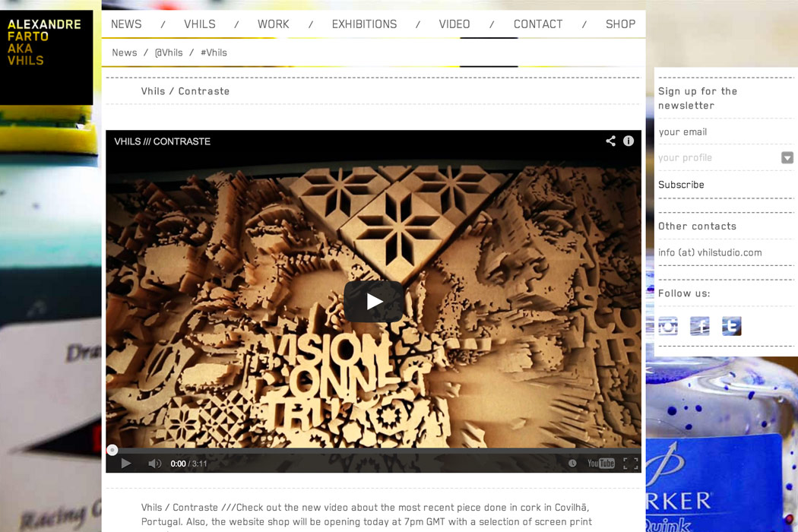Select the SHOP navigation item
This screenshot has height=532, width=798.
tap(620, 24)
